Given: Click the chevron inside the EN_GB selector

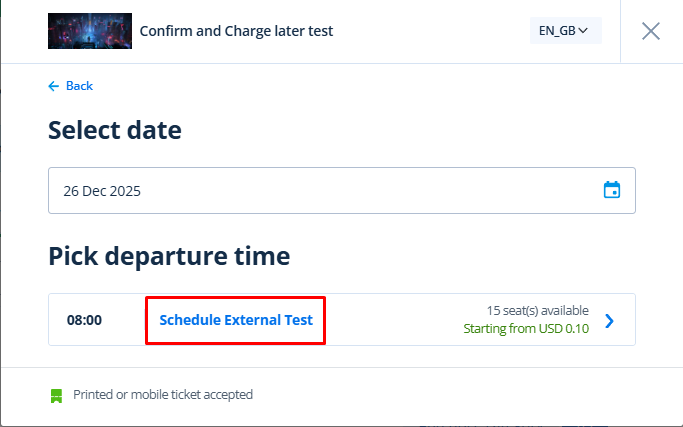Looking at the screenshot, I should tap(584, 31).
